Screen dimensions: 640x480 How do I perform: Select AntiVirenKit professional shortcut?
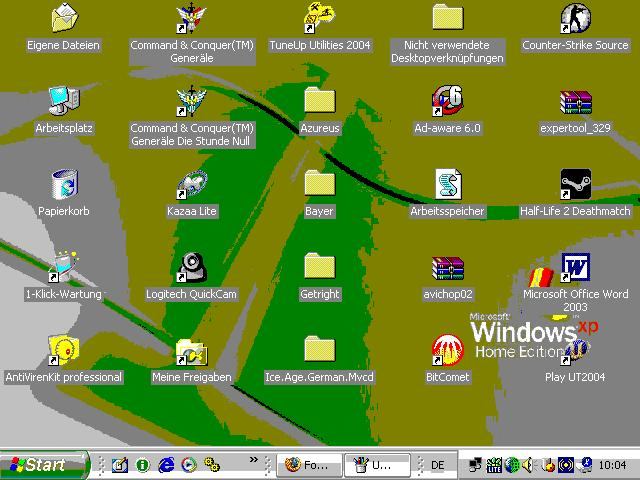pyautogui.click(x=63, y=350)
